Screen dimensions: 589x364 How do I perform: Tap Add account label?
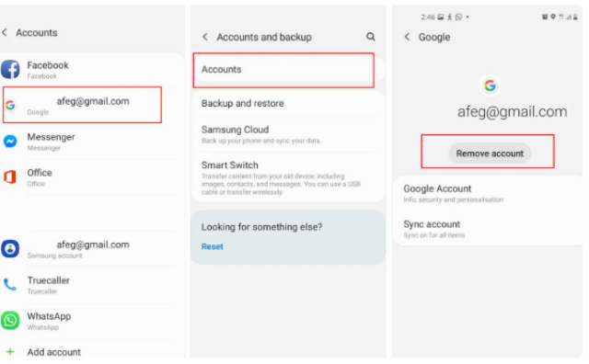[54, 352]
